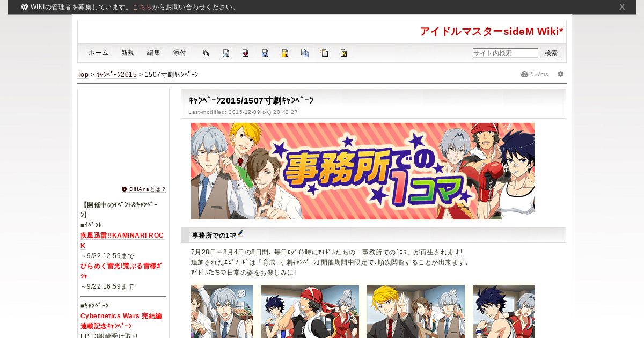
Task: Open second thumbnail with red bandana man
Action: coord(310,312)
